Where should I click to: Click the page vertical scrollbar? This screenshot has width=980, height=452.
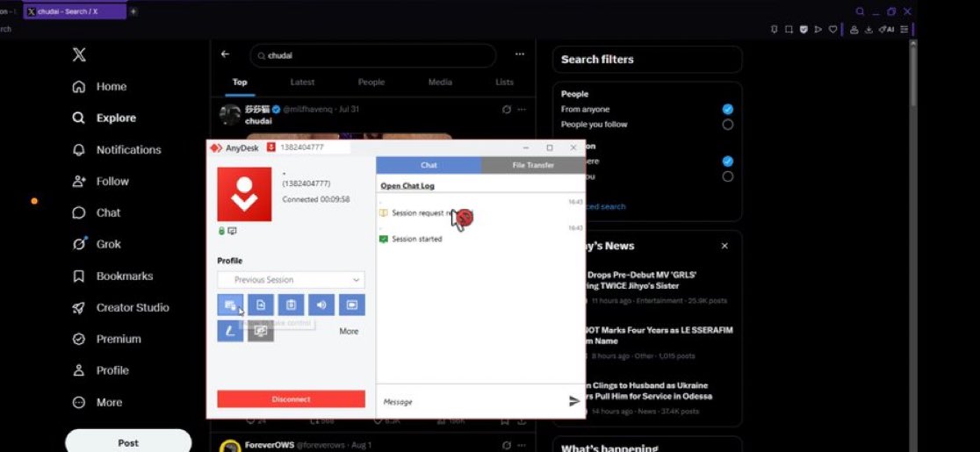point(913,75)
